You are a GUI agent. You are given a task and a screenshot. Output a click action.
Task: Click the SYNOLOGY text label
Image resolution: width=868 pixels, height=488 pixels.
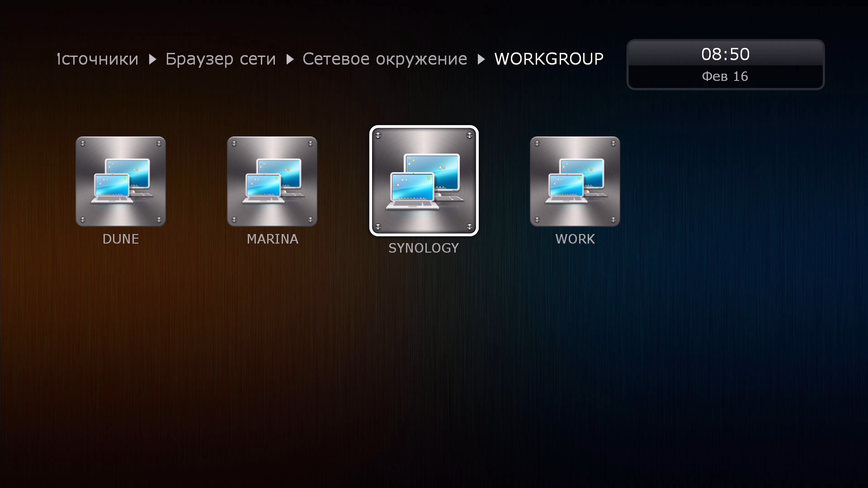(x=424, y=248)
